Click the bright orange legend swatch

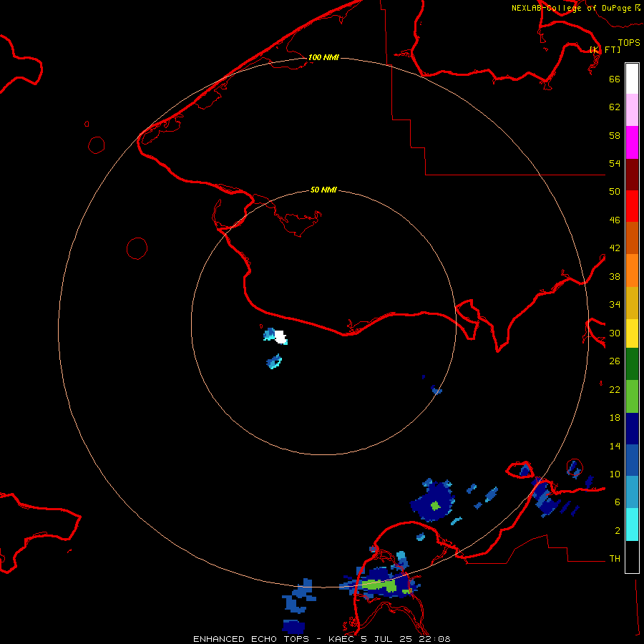tap(632, 270)
